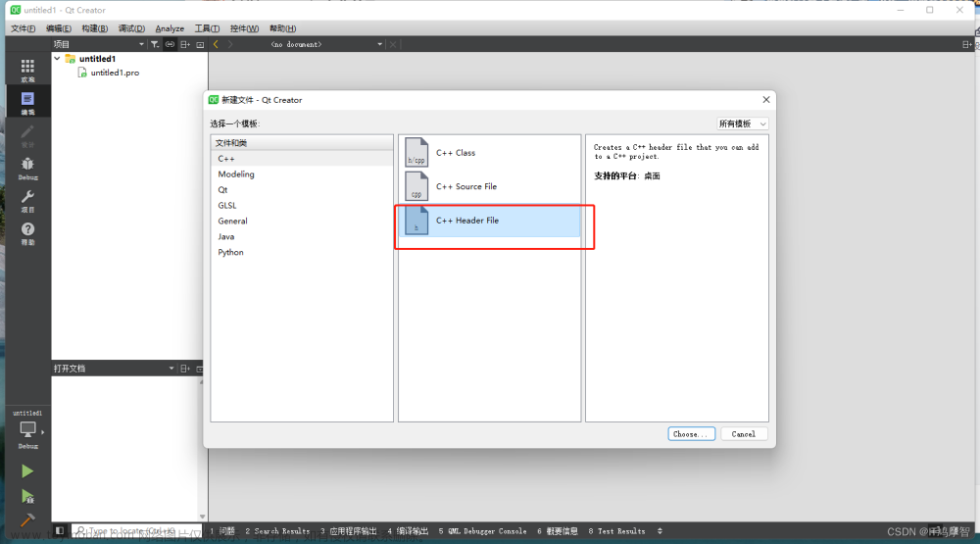Image resolution: width=980 pixels, height=544 pixels.
Task: Open the QML Debugger Console pane
Action: click(482, 531)
